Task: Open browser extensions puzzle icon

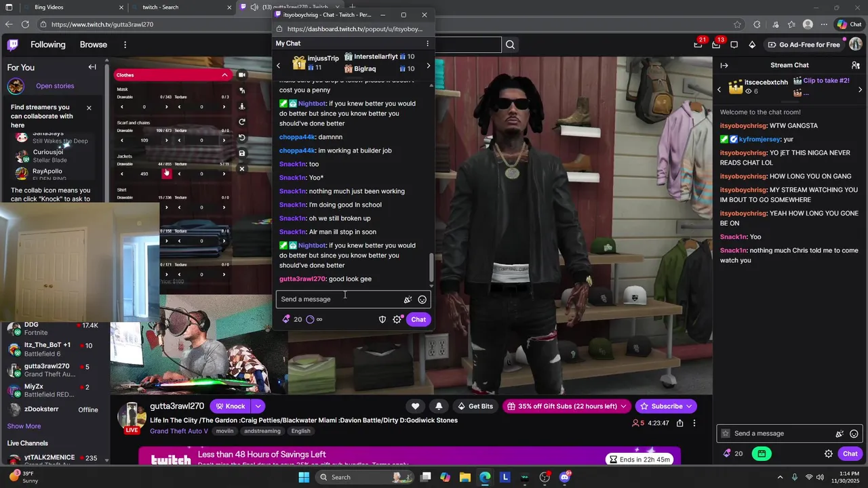Action: tap(757, 24)
